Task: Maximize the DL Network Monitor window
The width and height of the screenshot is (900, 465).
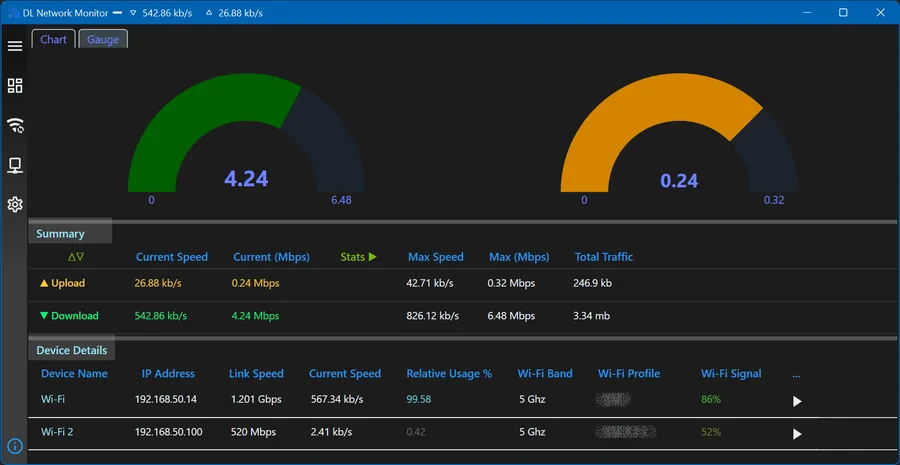Action: tap(843, 12)
